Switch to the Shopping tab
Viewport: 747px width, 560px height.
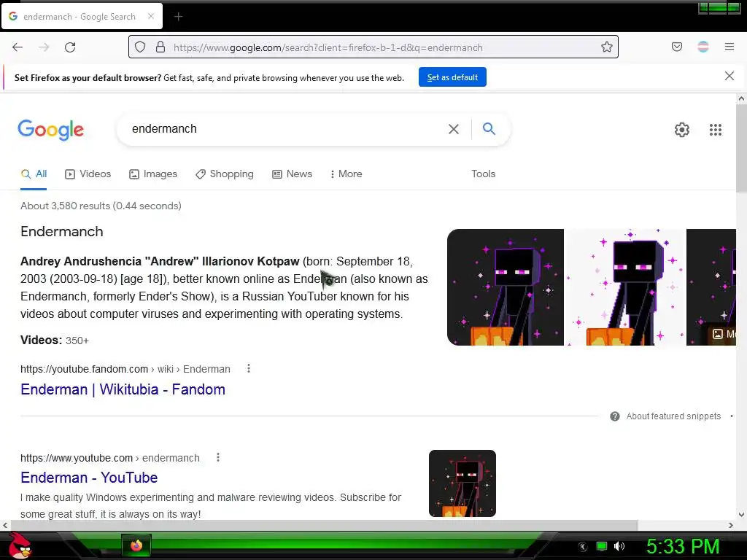click(x=225, y=174)
